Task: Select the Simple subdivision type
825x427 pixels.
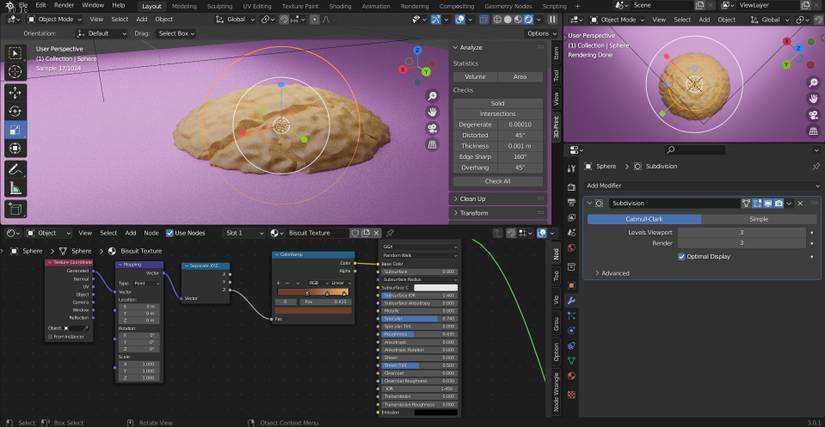Action: point(759,219)
